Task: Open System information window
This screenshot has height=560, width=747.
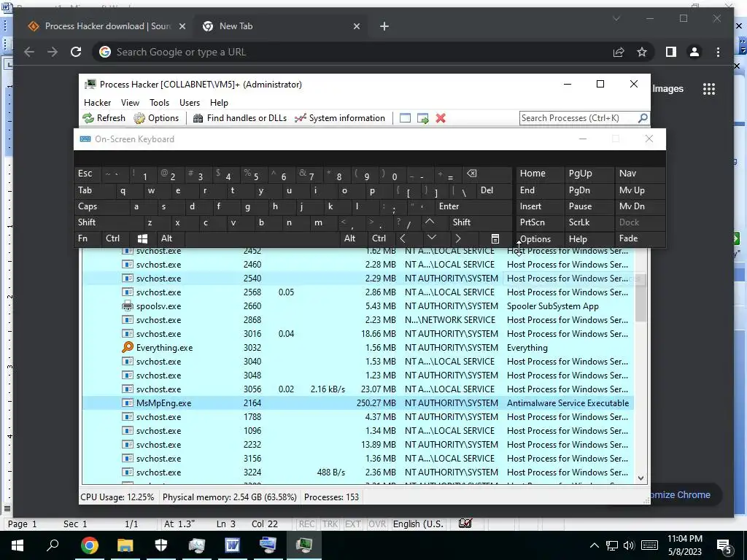Action: click(x=340, y=118)
